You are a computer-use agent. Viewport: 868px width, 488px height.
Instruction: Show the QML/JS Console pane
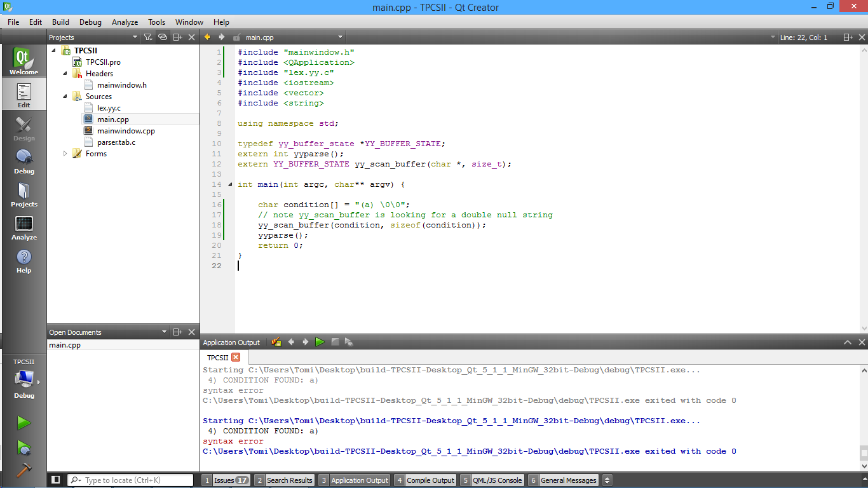pos(492,480)
